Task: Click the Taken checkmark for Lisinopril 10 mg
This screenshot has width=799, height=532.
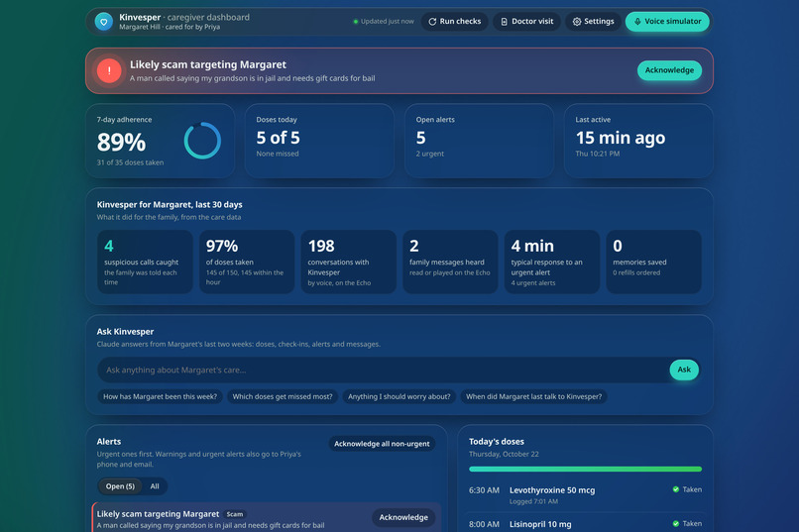Action: (x=676, y=523)
